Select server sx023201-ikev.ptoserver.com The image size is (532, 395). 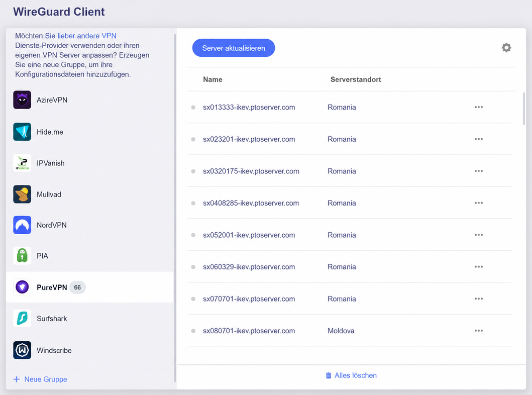click(249, 139)
